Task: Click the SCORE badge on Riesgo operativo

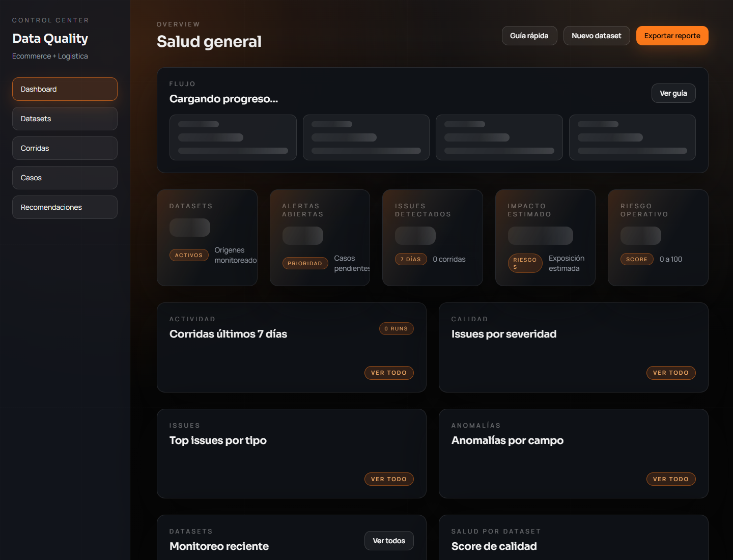Action: click(x=637, y=259)
